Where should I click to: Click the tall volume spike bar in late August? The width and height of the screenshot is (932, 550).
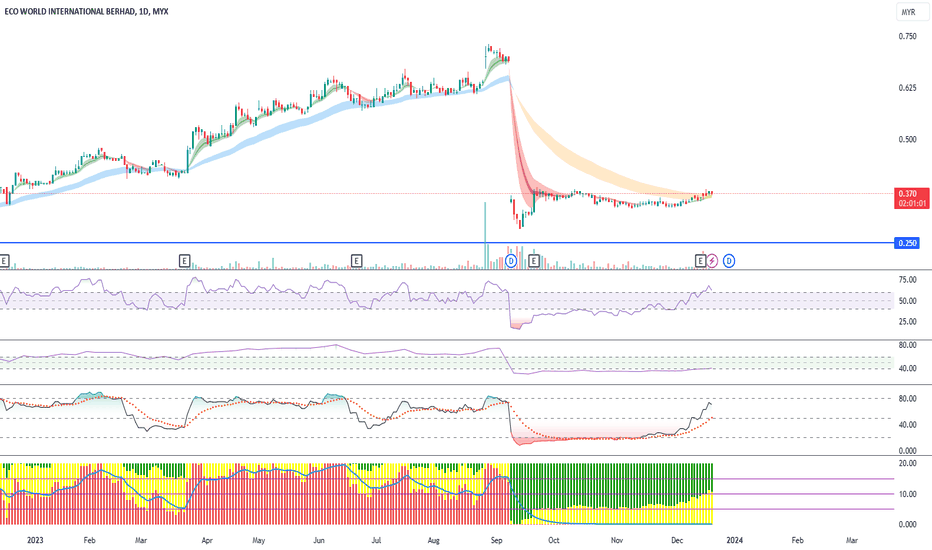485,235
